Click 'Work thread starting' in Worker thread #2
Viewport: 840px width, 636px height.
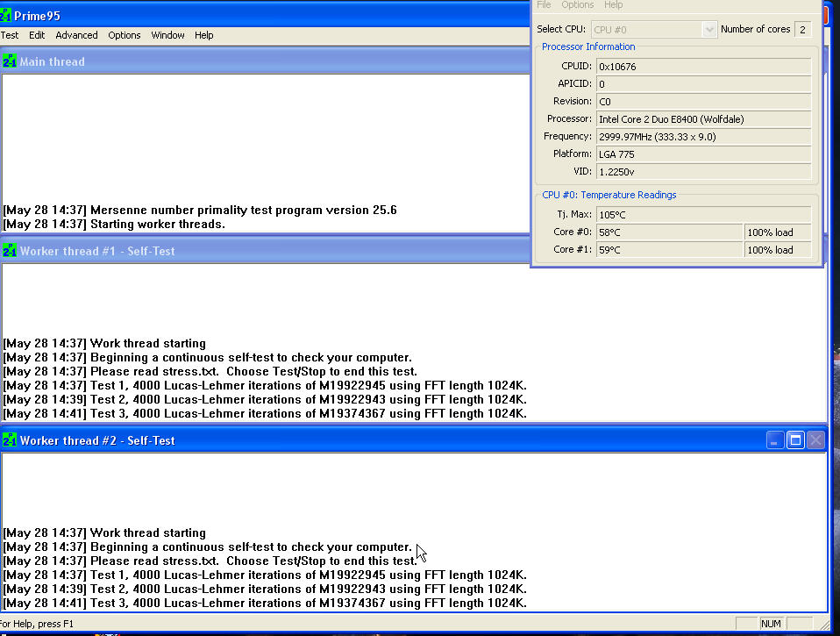tap(104, 532)
